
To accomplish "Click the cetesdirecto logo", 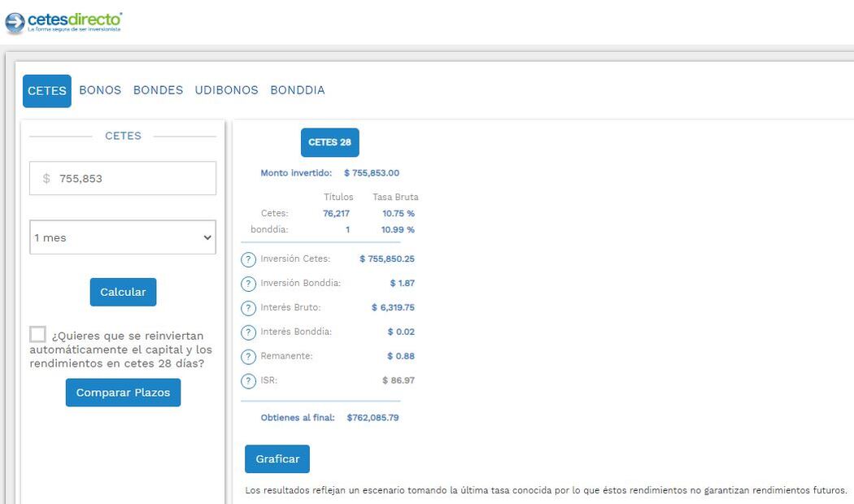I will click(63, 22).
